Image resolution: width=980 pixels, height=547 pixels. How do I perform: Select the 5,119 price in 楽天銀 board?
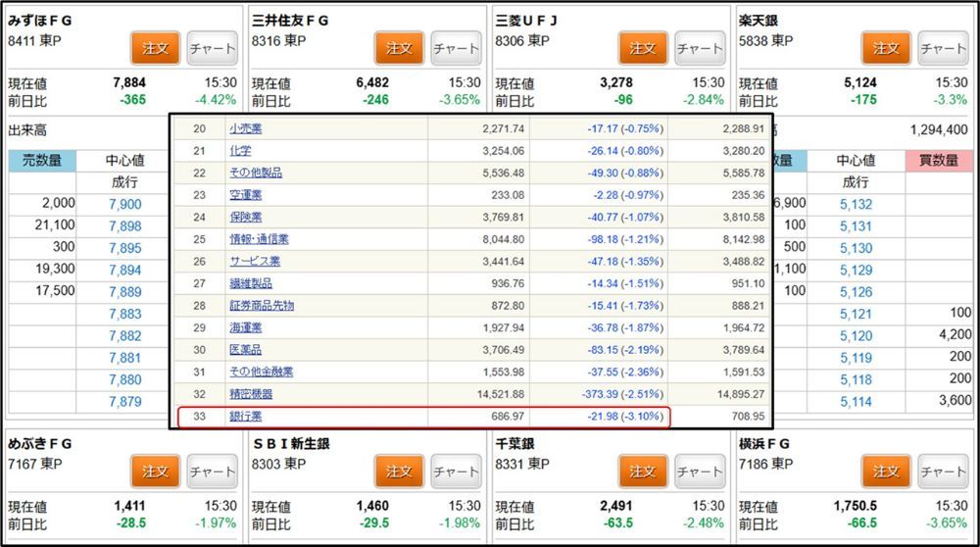pyautogui.click(x=856, y=358)
